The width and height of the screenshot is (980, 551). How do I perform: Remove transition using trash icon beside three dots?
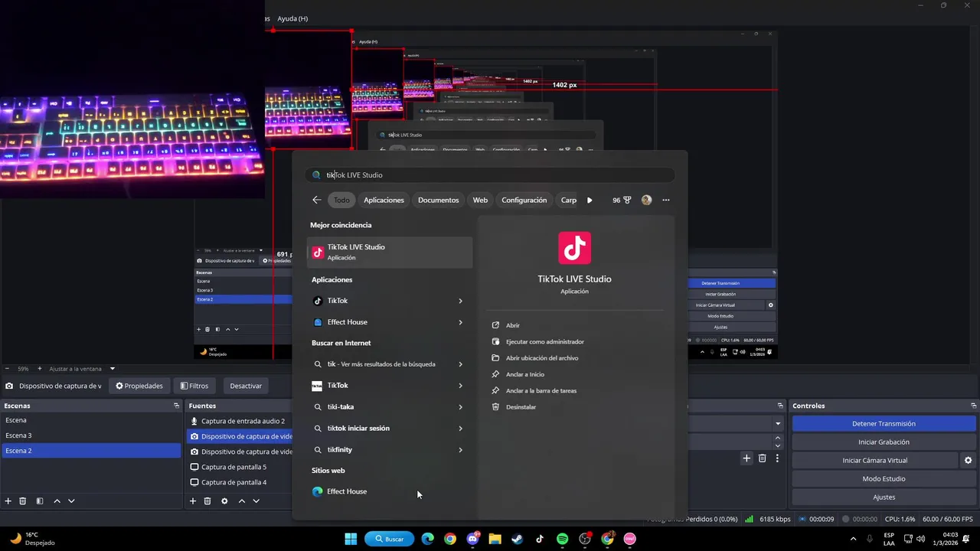click(x=762, y=458)
